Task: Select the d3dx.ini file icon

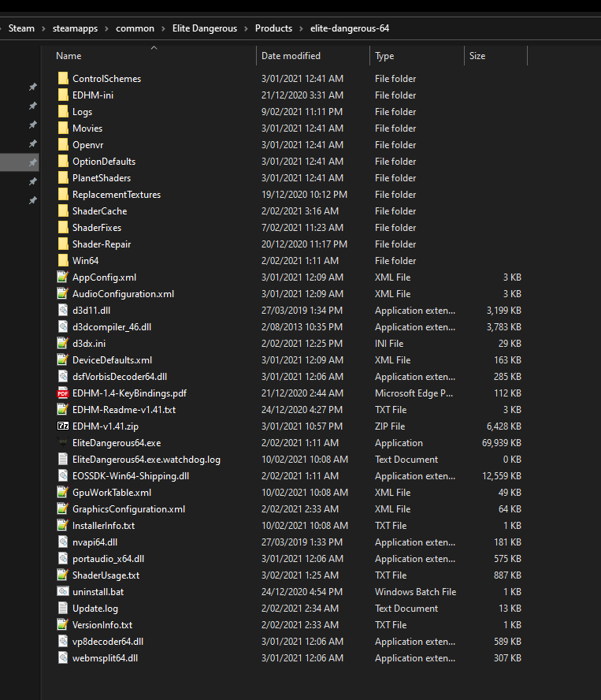Action: (x=63, y=344)
